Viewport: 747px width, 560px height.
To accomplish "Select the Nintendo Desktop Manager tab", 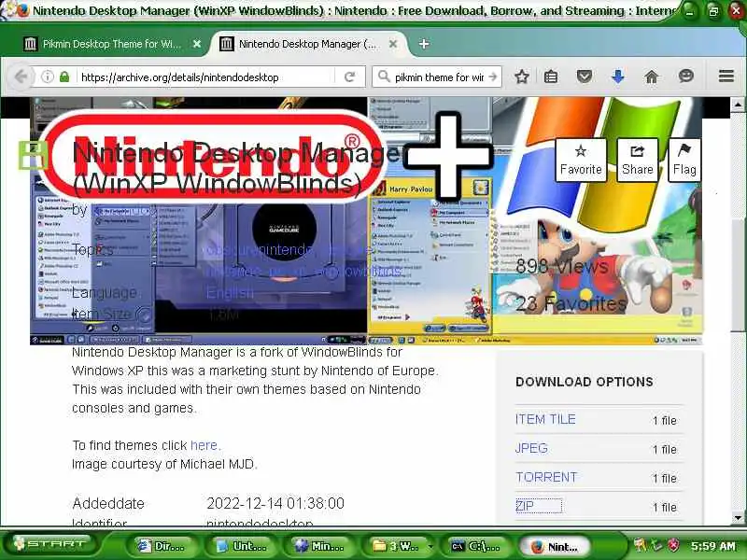I will tap(308, 44).
